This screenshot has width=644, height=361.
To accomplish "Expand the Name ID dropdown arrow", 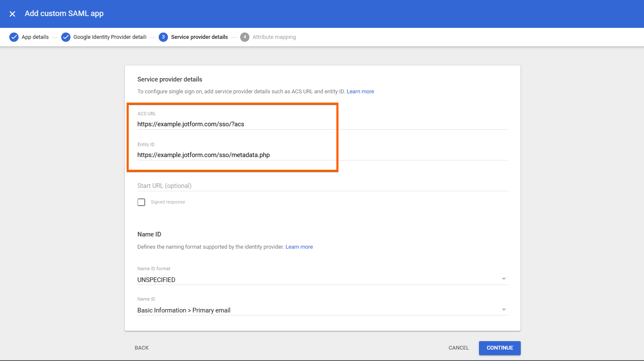I will click(503, 310).
